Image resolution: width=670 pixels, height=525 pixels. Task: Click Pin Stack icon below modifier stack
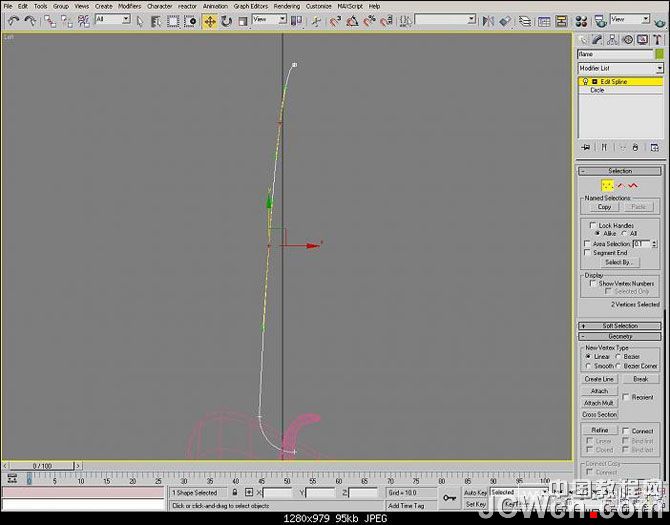(586, 147)
